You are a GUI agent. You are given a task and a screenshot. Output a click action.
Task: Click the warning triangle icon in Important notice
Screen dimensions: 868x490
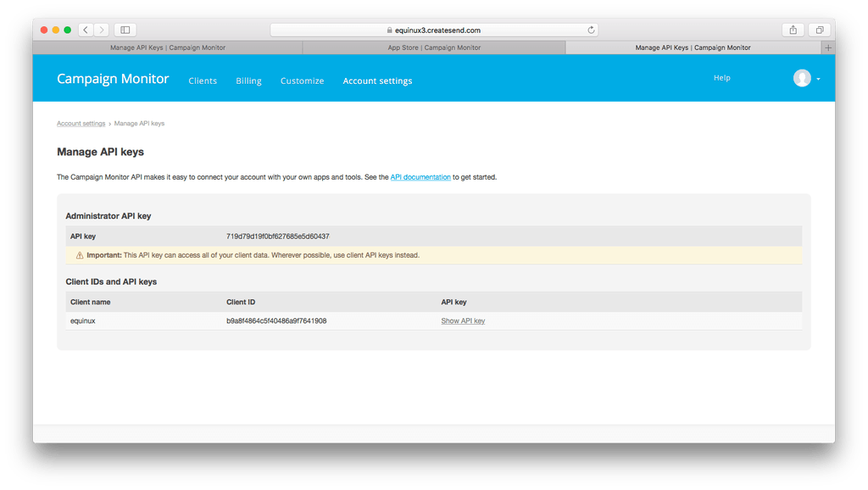(80, 255)
